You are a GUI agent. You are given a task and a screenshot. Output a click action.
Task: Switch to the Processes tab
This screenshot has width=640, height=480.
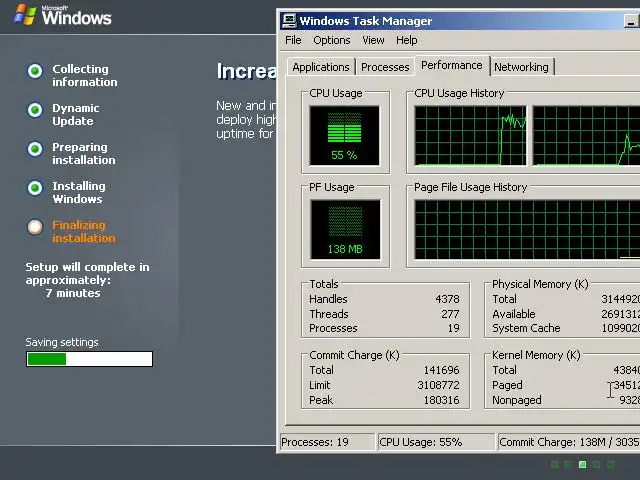(385, 67)
